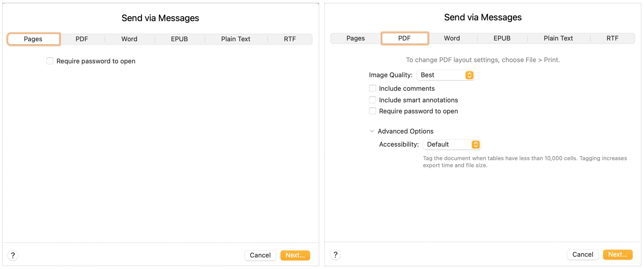Open Accessibility dropdown set to Default

[452, 145]
